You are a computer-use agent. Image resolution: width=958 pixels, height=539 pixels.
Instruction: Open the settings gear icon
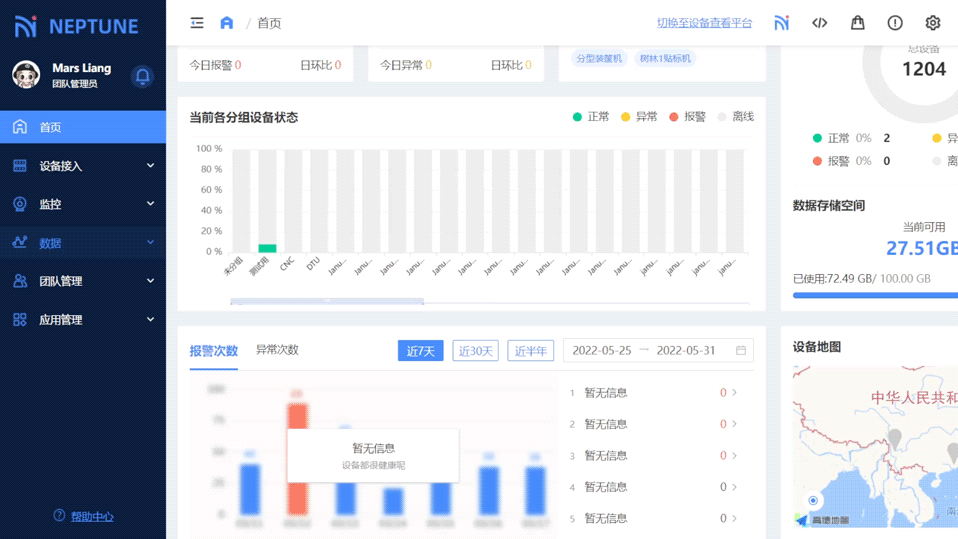point(932,23)
